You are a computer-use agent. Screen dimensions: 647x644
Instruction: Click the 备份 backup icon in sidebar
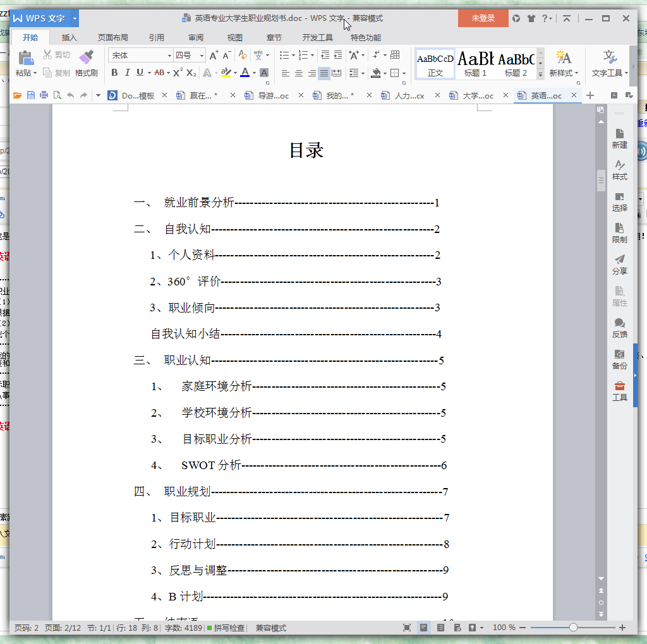point(619,359)
